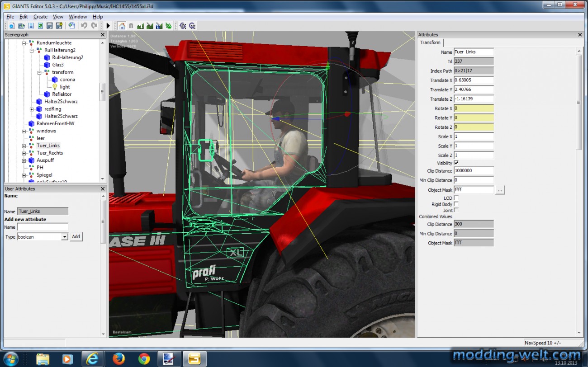Click the Import file toolbar icon
Viewport: 588px width, 367px height.
[71, 26]
